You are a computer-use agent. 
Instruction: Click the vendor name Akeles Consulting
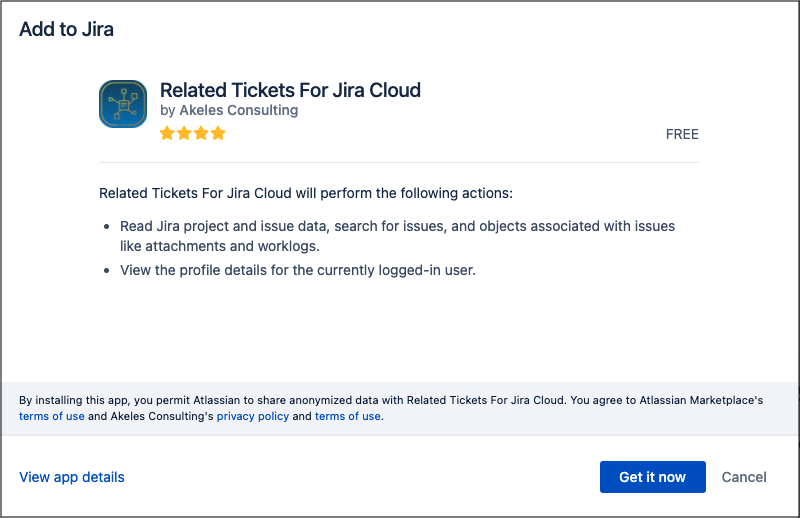238,110
